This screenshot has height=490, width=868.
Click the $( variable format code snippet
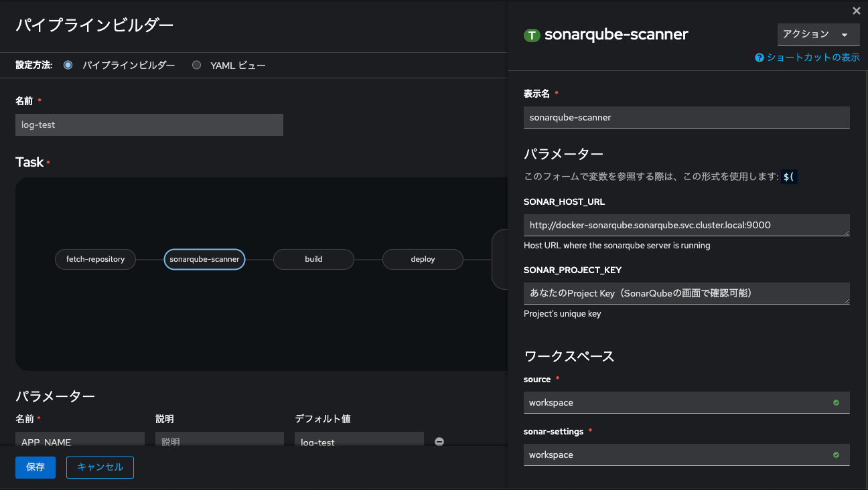(x=790, y=177)
